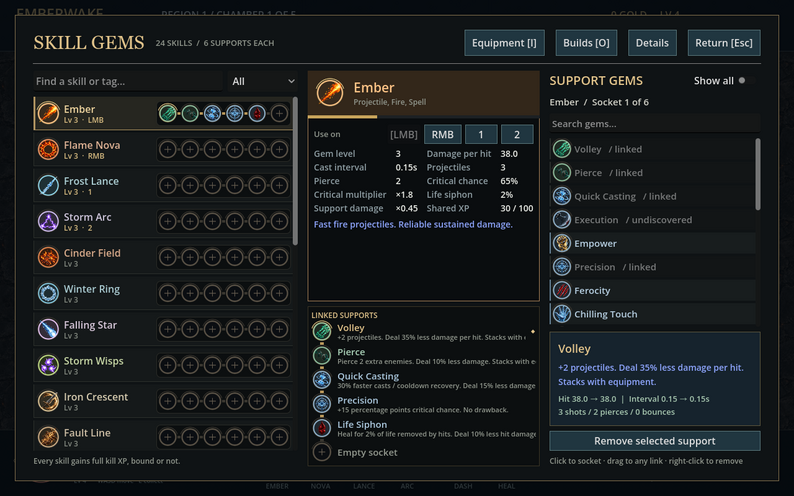Open the Equipment [I] panel
794x496 pixels.
[x=504, y=43]
